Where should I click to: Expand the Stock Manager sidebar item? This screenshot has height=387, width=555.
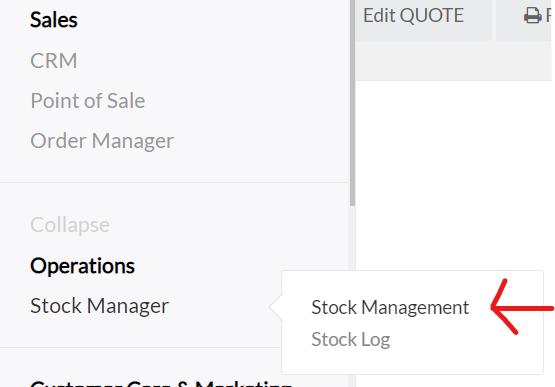pyautogui.click(x=99, y=306)
